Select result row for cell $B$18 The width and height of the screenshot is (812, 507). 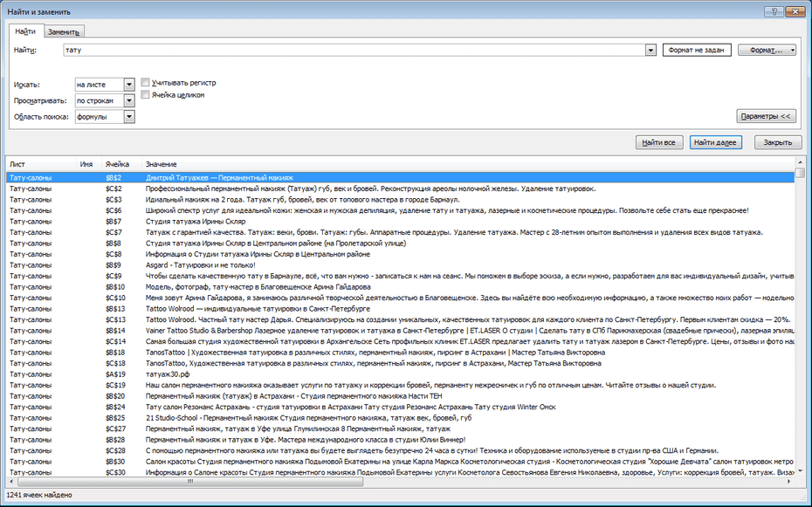400,353
